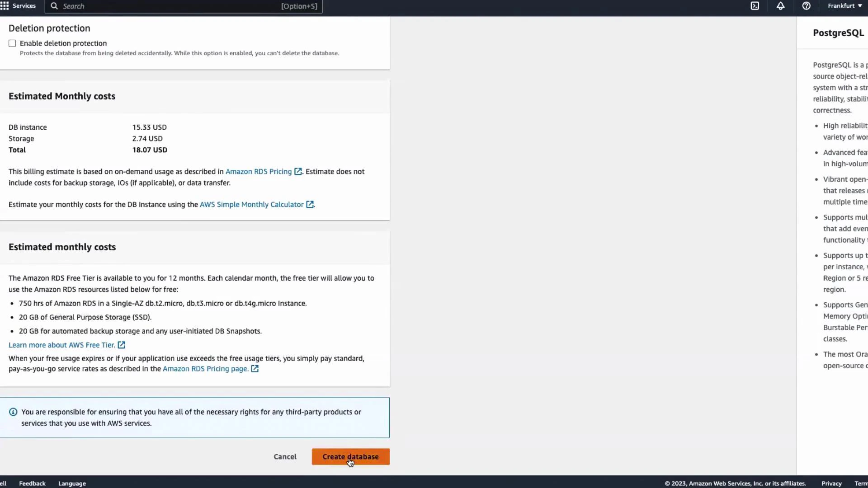The width and height of the screenshot is (868, 488).
Task: Click Language in the footer bar
Action: coord(72,483)
